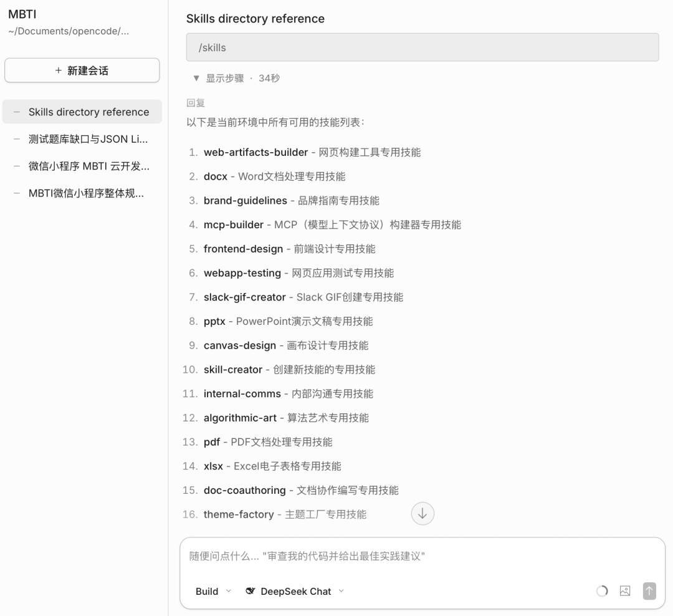Click the loading spinner indicator

coord(601,590)
